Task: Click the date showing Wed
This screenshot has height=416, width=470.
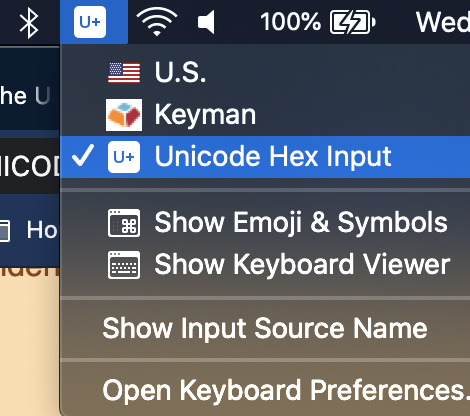Action: [443, 22]
